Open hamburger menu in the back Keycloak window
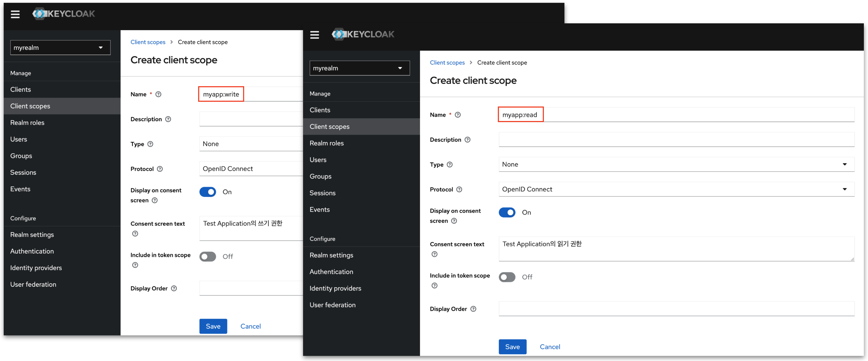 point(15,14)
